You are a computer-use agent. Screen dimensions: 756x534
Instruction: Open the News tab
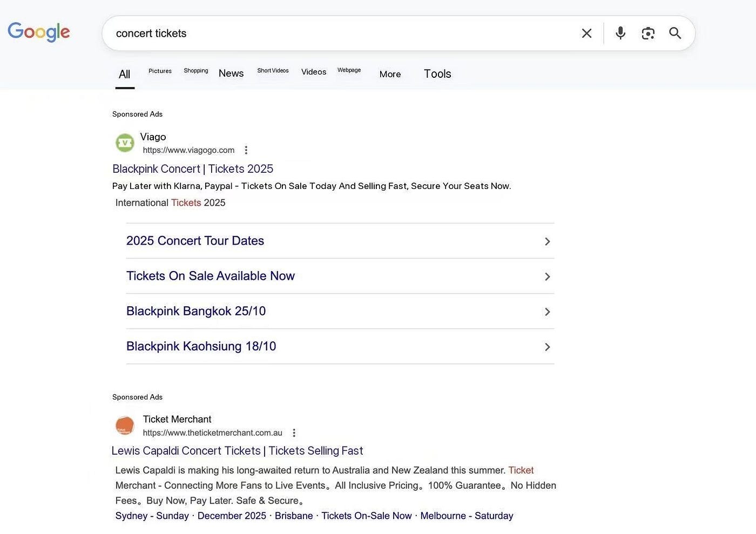(231, 73)
